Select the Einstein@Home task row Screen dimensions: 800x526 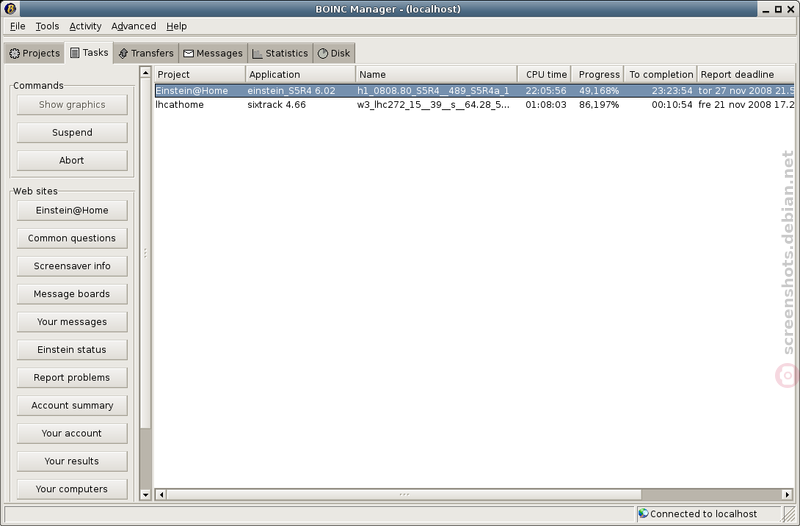(474, 91)
